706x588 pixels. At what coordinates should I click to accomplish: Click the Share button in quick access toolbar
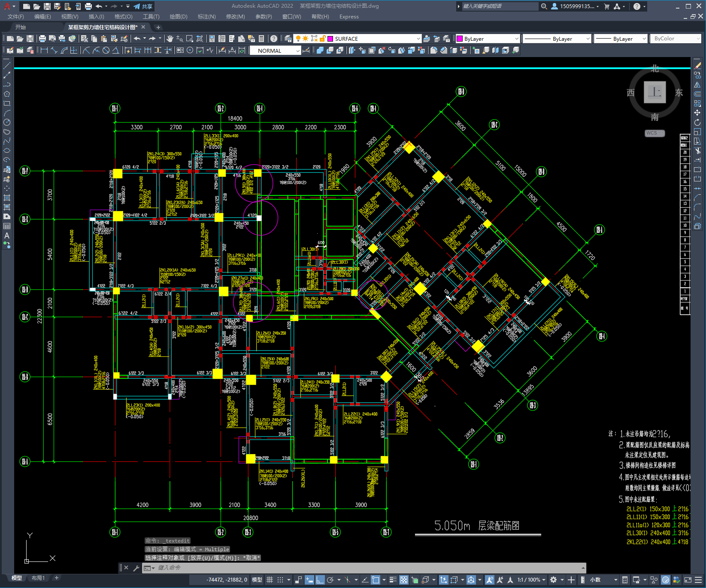coord(143,6)
